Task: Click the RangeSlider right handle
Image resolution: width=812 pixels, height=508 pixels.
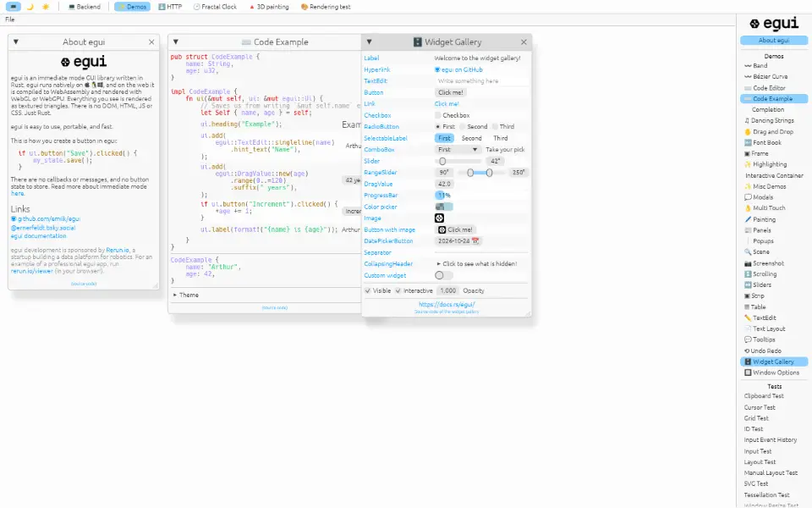Action: (489, 173)
